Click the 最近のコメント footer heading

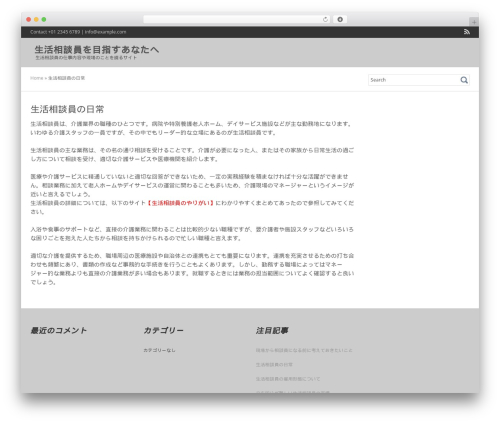[59, 331]
